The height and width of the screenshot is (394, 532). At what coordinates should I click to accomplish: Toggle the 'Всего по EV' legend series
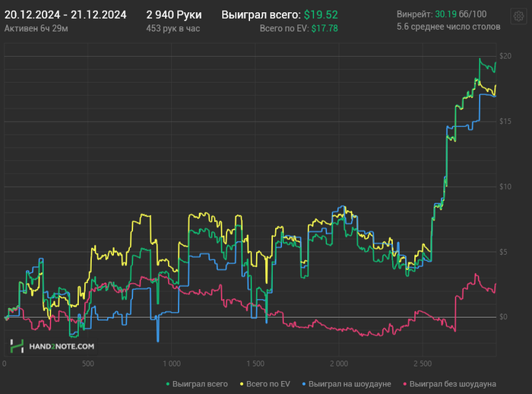[x=265, y=384]
